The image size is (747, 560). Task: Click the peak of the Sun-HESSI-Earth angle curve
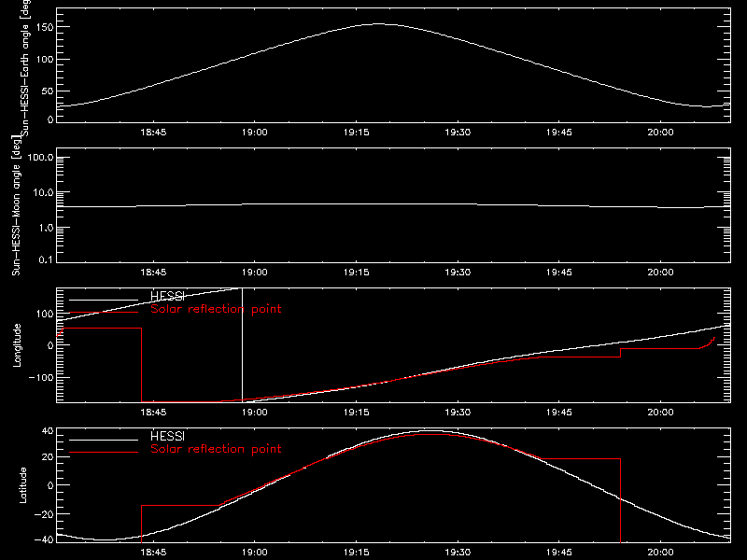tap(379, 24)
